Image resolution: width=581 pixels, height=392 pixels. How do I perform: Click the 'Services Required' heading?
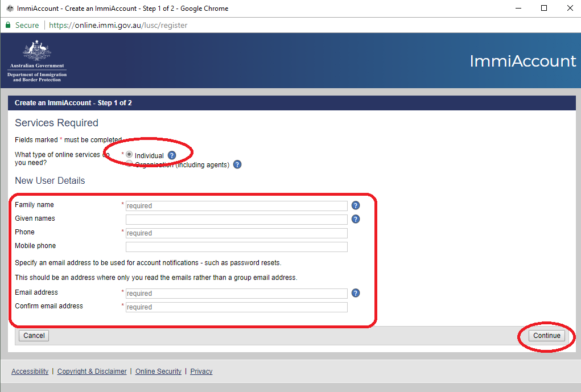pos(56,123)
